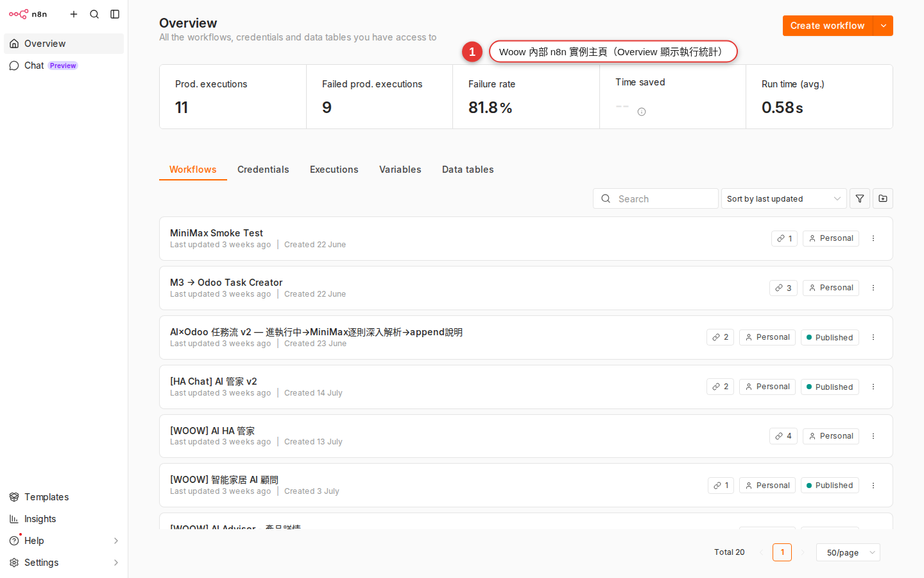The width and height of the screenshot is (924, 578).
Task: Click link count badge on MiniMax Smoke Test
Action: pos(784,238)
